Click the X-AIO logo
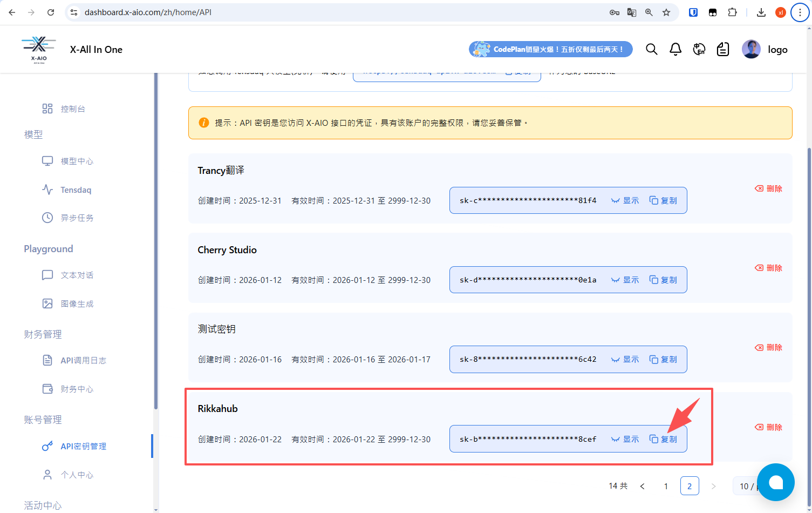 click(39, 50)
